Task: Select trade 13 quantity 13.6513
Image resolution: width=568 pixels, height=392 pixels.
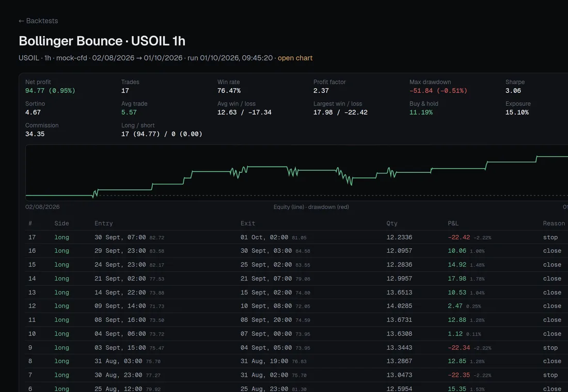Action: point(399,292)
